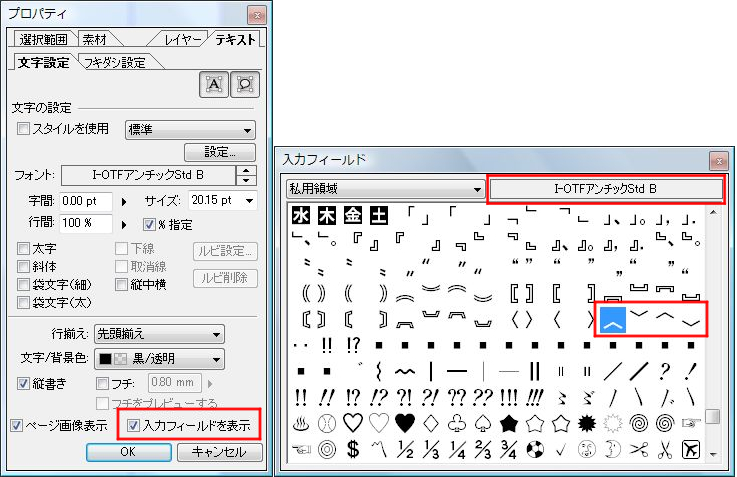
Task: Uncheck 入力フィールドを表示 checkbox
Action: 133,425
